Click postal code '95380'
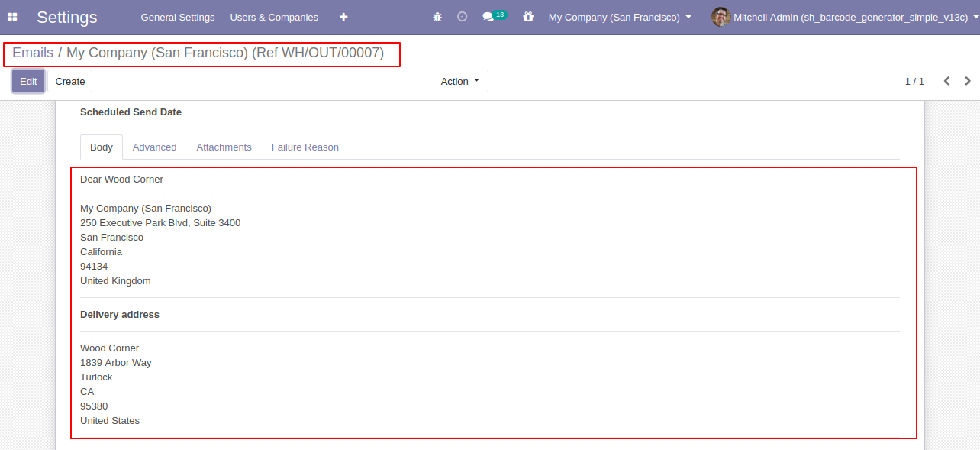980x450 pixels. (x=94, y=406)
